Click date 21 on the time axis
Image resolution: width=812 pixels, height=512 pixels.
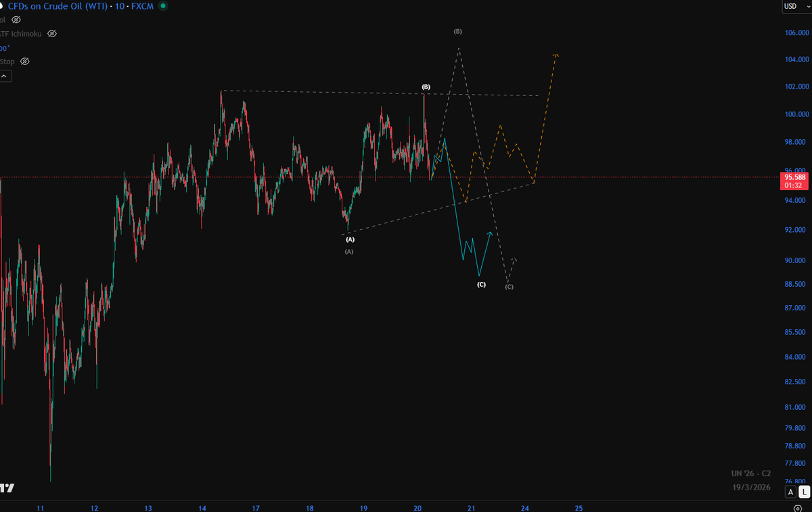(x=471, y=508)
